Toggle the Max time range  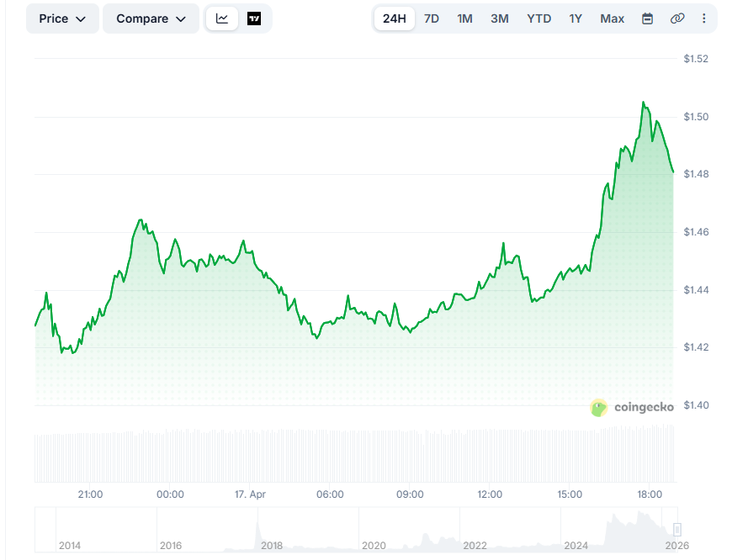(x=612, y=18)
